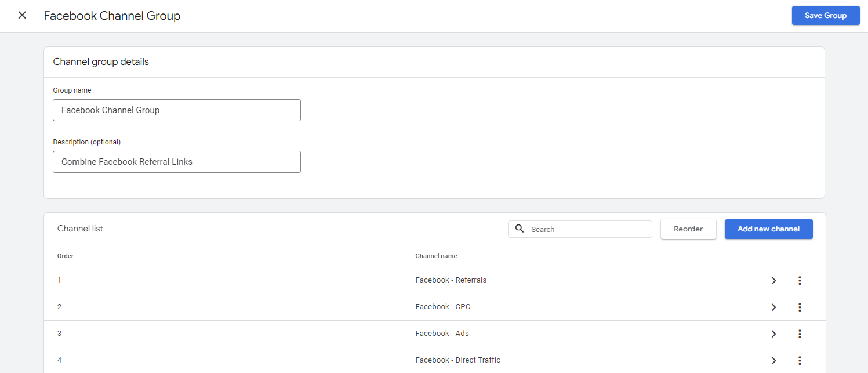
Task: Open the three-dot menu for Facebook - Referrals
Action: (800, 280)
